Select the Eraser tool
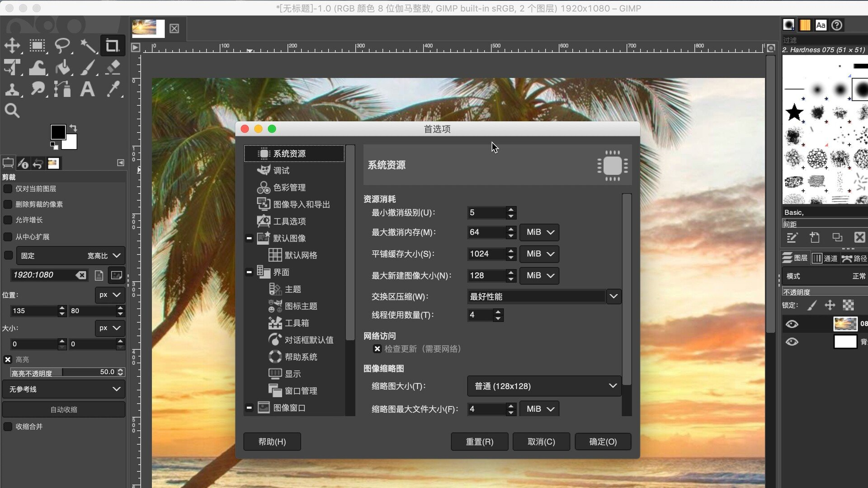The width and height of the screenshot is (868, 488). pos(113,68)
